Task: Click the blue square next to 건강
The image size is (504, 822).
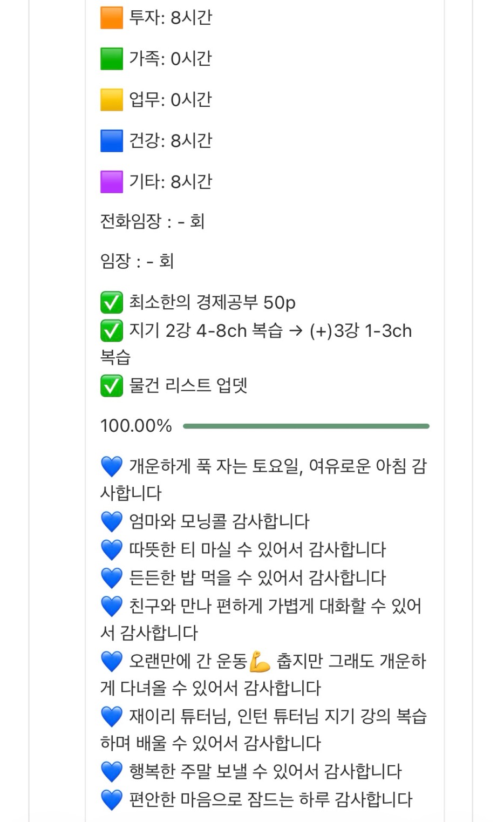Action: click(112, 141)
